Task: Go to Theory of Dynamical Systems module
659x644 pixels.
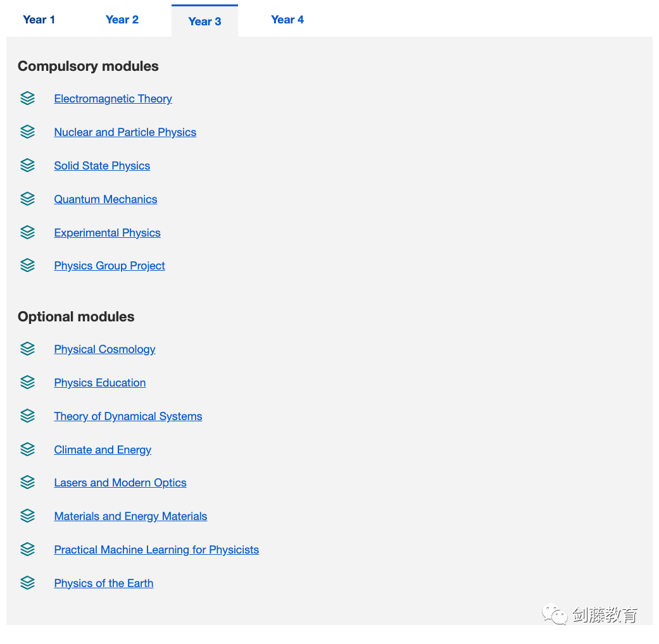Action: (129, 416)
